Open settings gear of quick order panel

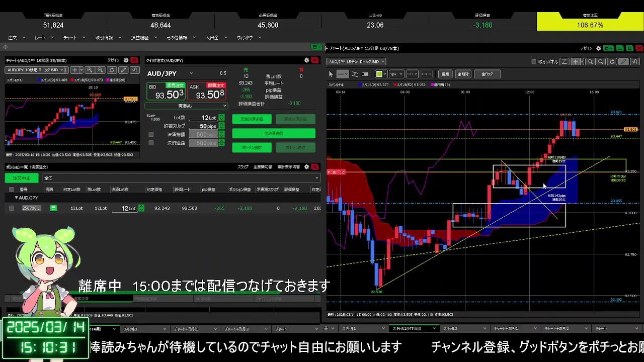(x=306, y=60)
